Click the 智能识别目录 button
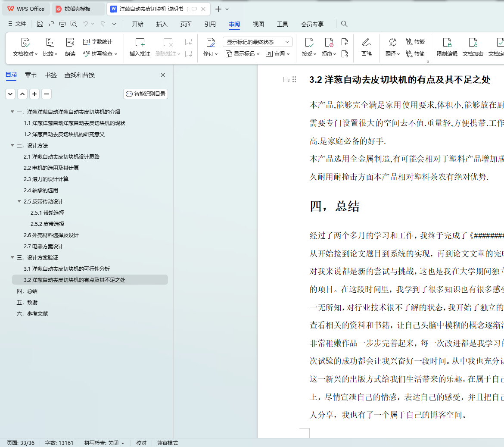Screen dimensions: 504x447 [x=146, y=94]
